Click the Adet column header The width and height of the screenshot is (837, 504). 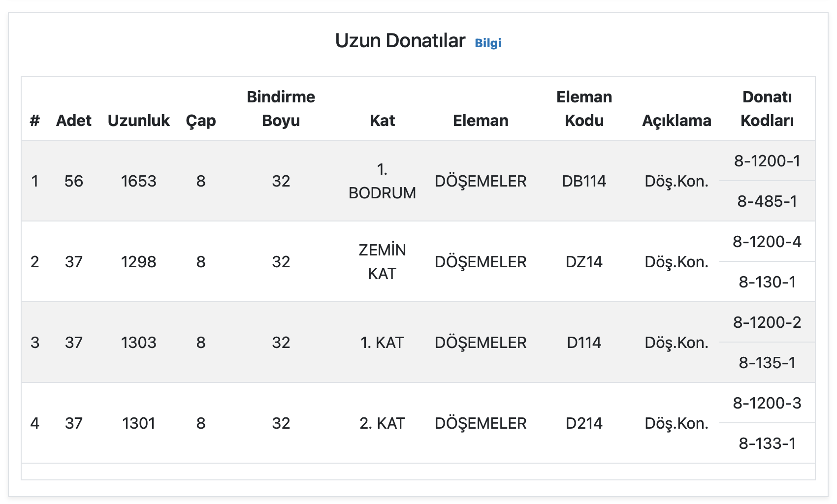74,121
